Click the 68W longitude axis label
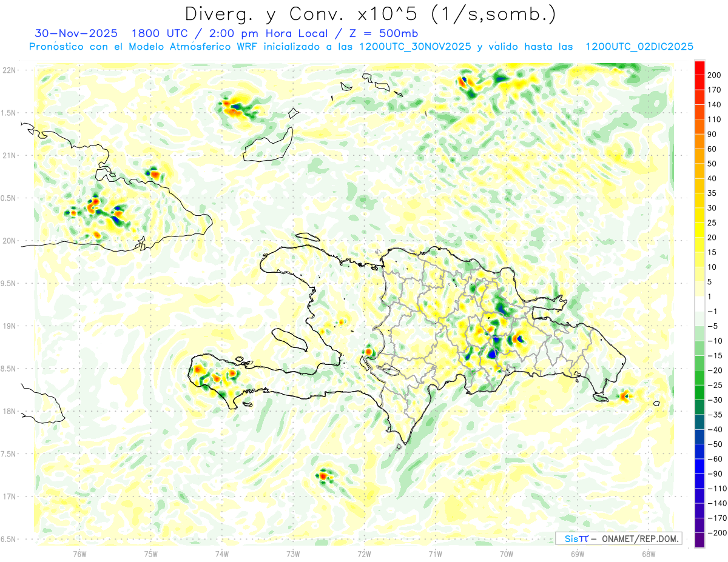The width and height of the screenshot is (728, 562). point(649,554)
